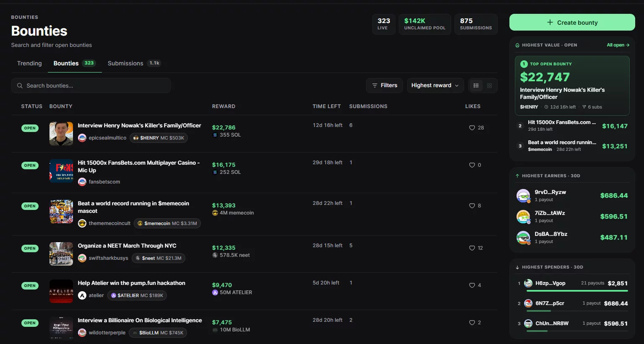
Task: Switch to list view layout
Action: (476, 85)
